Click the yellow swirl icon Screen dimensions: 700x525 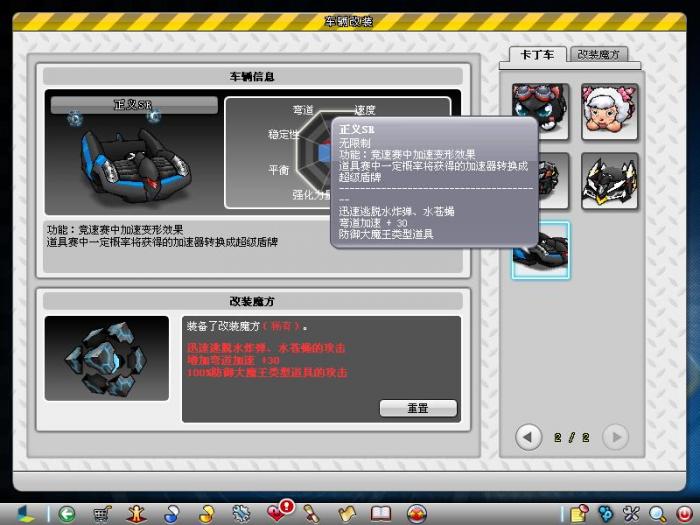coord(206,514)
